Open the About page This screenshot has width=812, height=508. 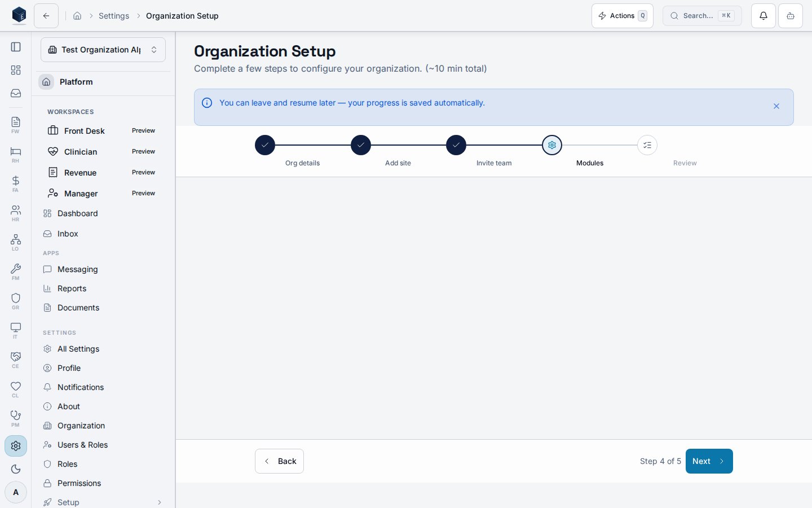coord(103,406)
